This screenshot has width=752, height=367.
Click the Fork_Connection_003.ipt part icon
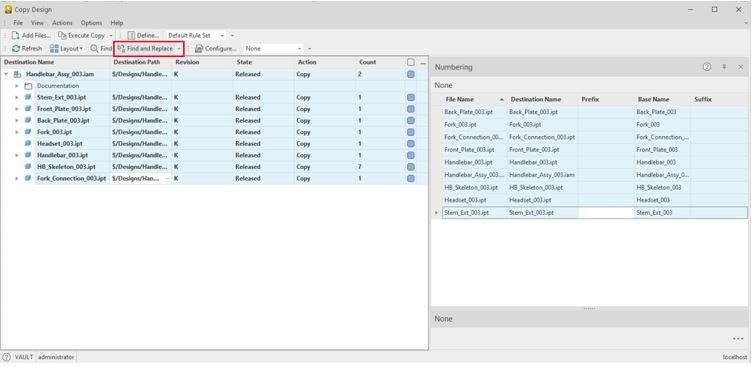[28, 178]
